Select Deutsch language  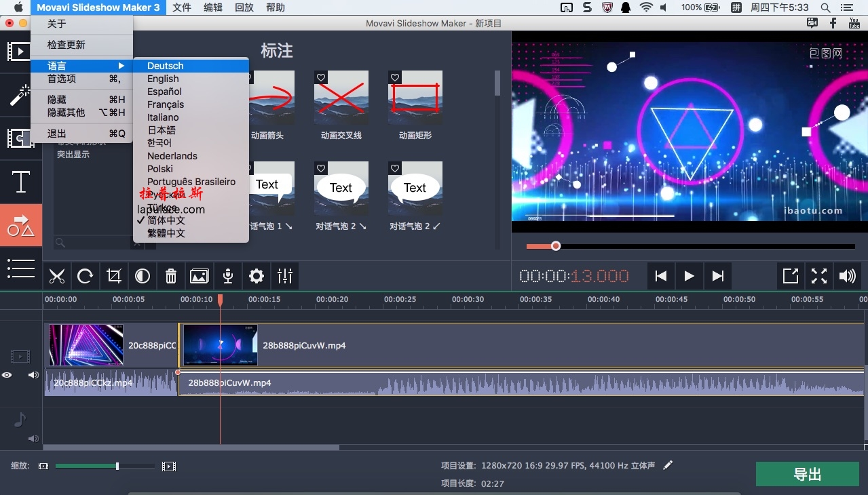pos(191,66)
